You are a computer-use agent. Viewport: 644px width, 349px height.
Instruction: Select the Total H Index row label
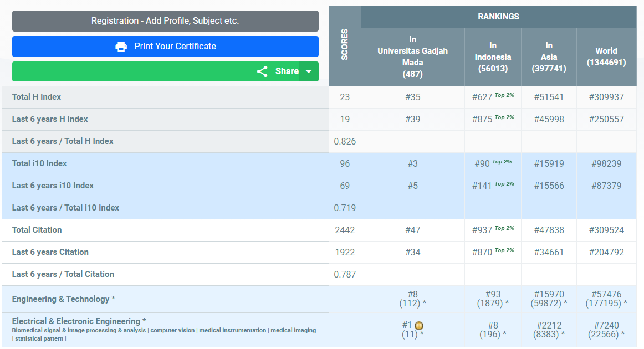[x=37, y=97]
